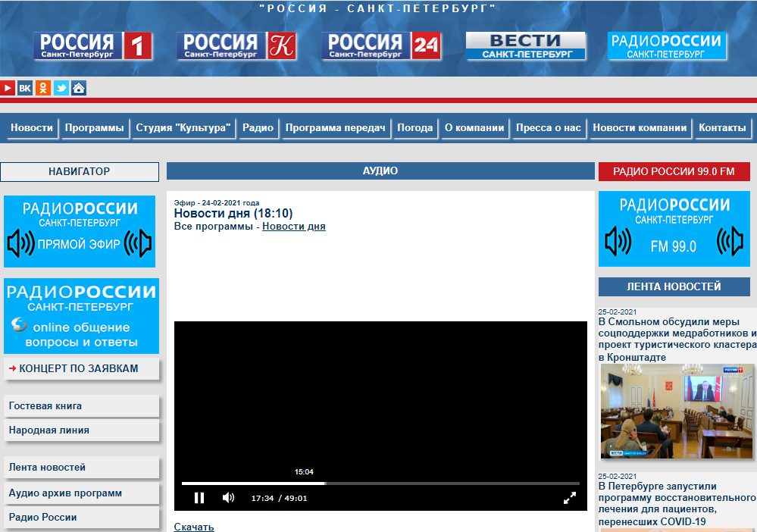The height and width of the screenshot is (532, 757).
Task: Open Программа передач menu item
Action: [336, 128]
